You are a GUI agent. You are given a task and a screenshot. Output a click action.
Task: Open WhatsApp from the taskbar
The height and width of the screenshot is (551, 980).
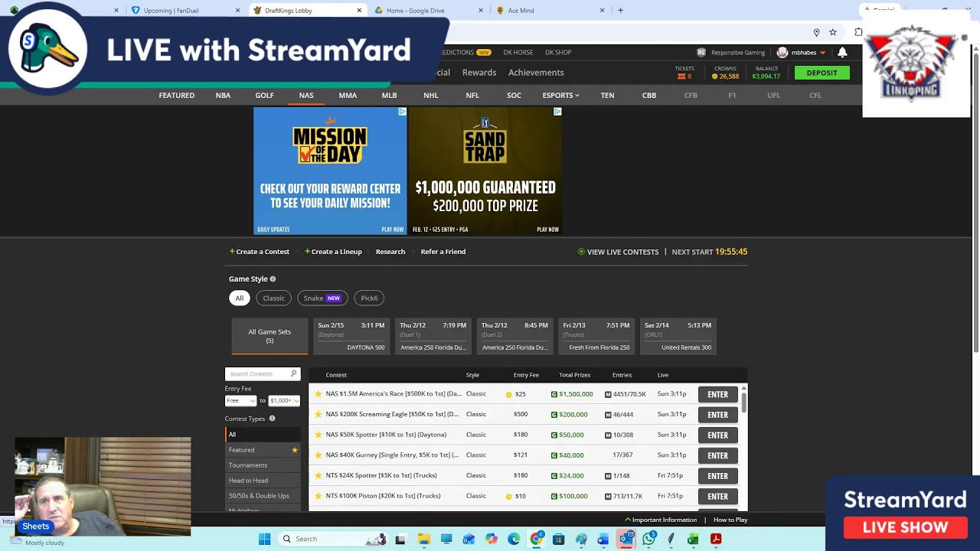pyautogui.click(x=649, y=539)
